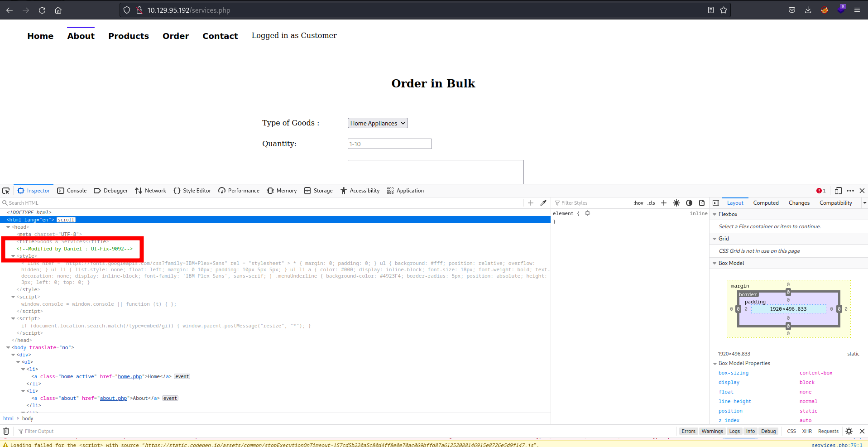
Task: Switch to Computed sidebar tab
Action: [x=766, y=203]
